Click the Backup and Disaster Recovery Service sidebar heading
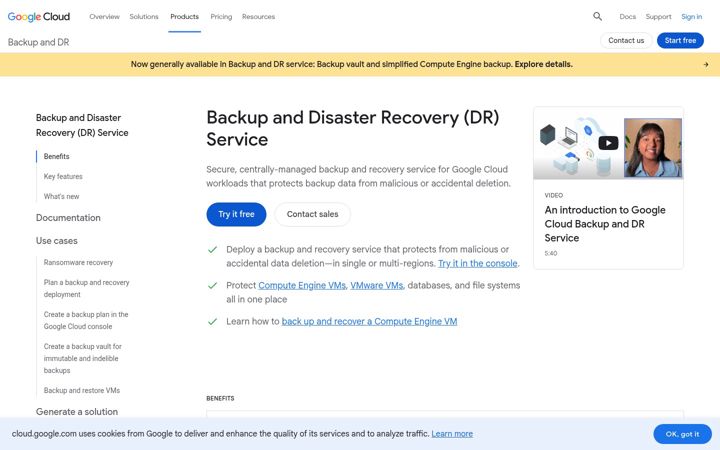This screenshot has height=450, width=720. [82, 125]
